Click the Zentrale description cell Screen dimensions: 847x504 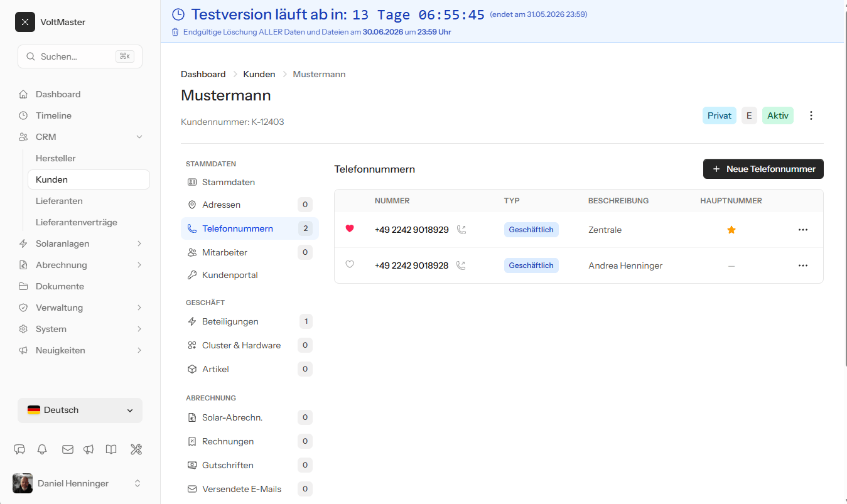point(605,230)
